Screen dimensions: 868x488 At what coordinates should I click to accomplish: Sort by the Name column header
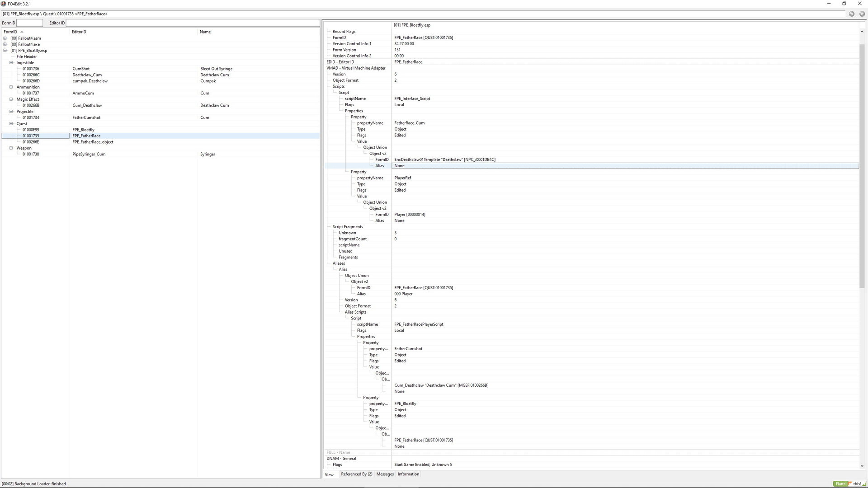click(x=258, y=32)
